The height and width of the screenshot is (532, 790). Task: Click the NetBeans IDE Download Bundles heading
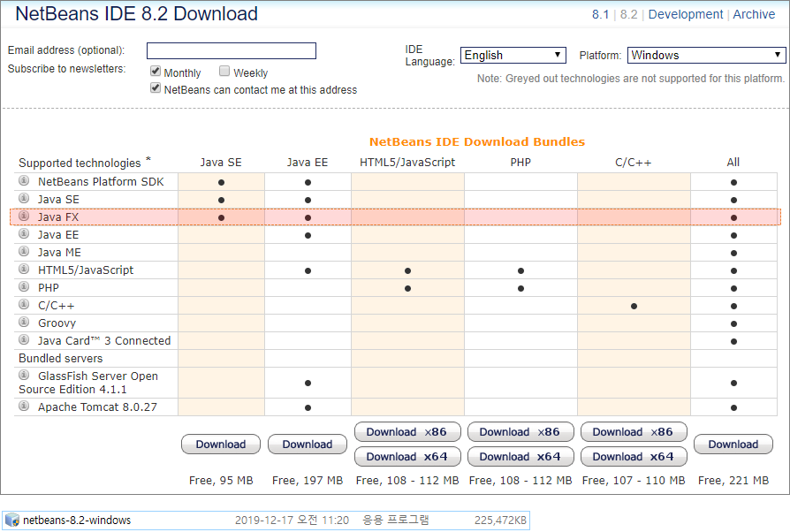[477, 141]
